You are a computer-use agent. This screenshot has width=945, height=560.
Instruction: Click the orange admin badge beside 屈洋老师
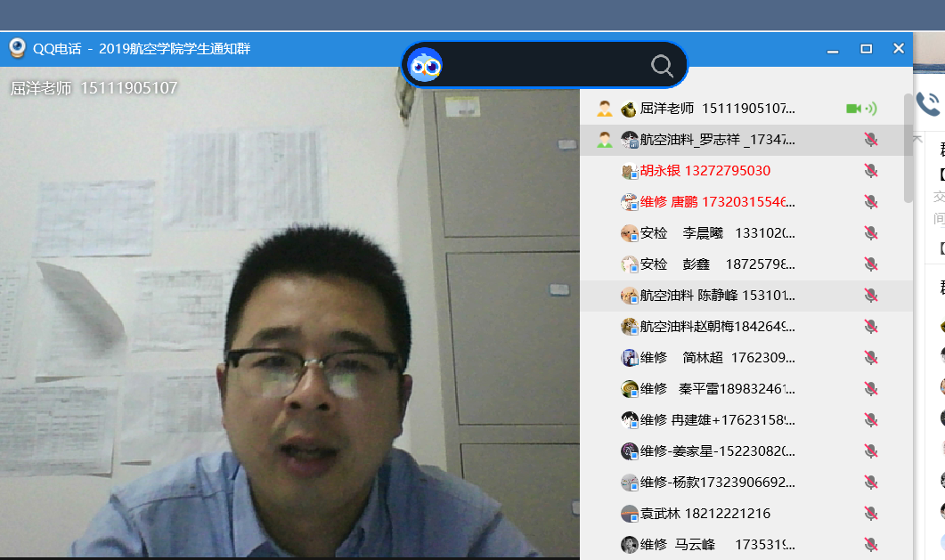(605, 109)
